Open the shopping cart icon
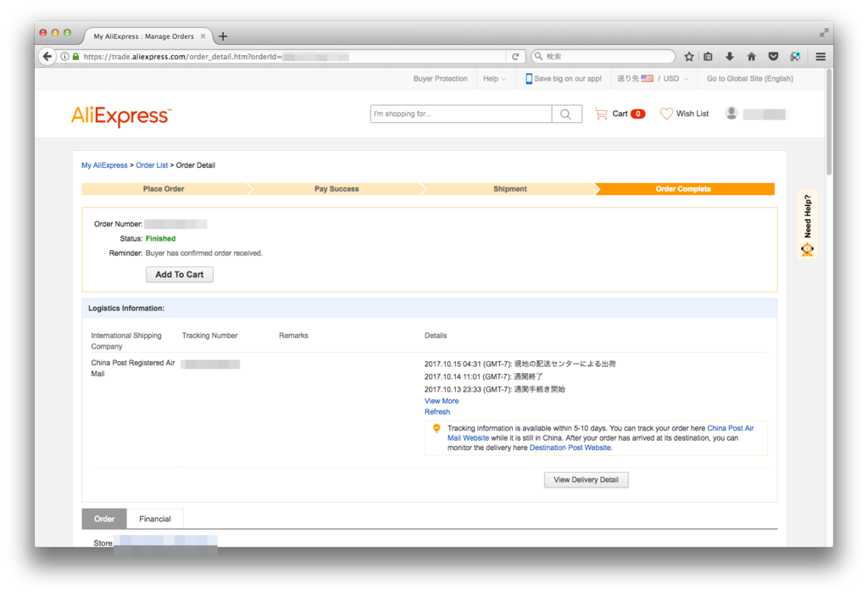The height and width of the screenshot is (595, 868). (x=601, y=114)
